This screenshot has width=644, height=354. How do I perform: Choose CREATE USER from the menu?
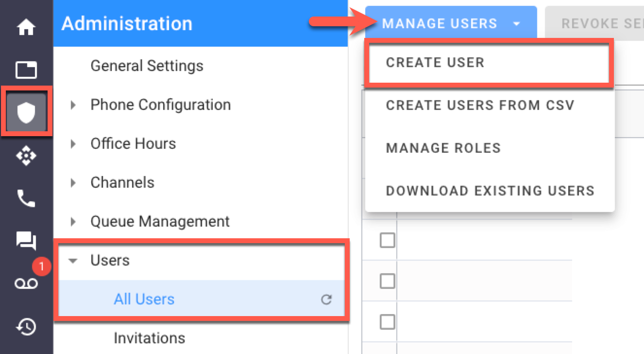click(490, 63)
